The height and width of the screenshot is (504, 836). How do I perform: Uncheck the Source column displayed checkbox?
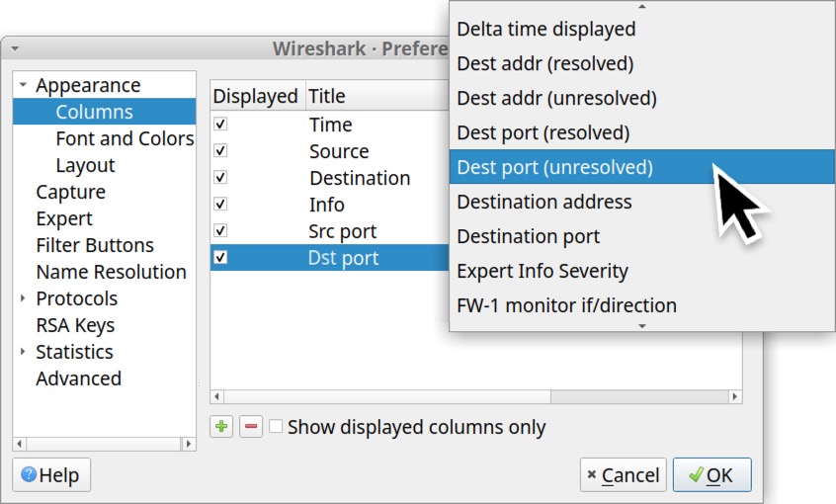tap(220, 150)
